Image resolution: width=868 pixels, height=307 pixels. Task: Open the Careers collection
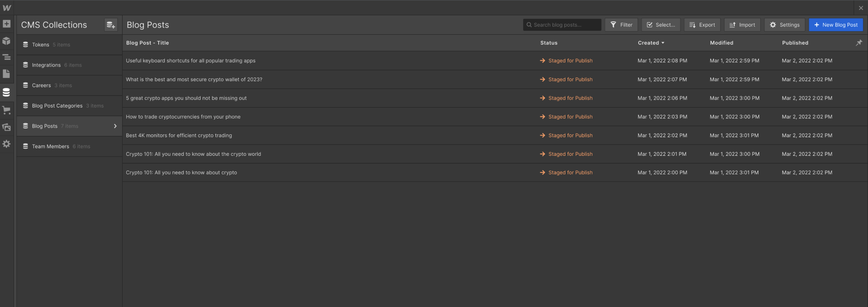click(70, 86)
